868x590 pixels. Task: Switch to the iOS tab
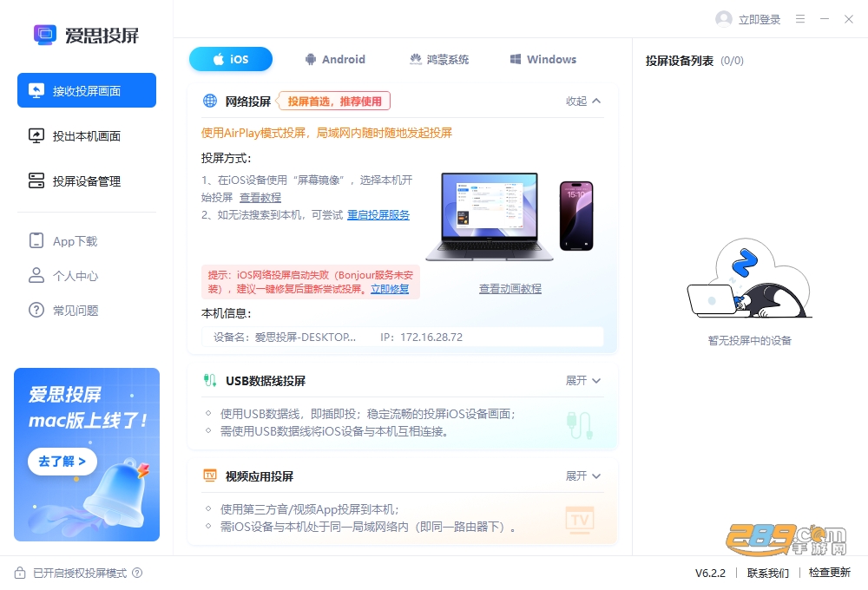(230, 59)
